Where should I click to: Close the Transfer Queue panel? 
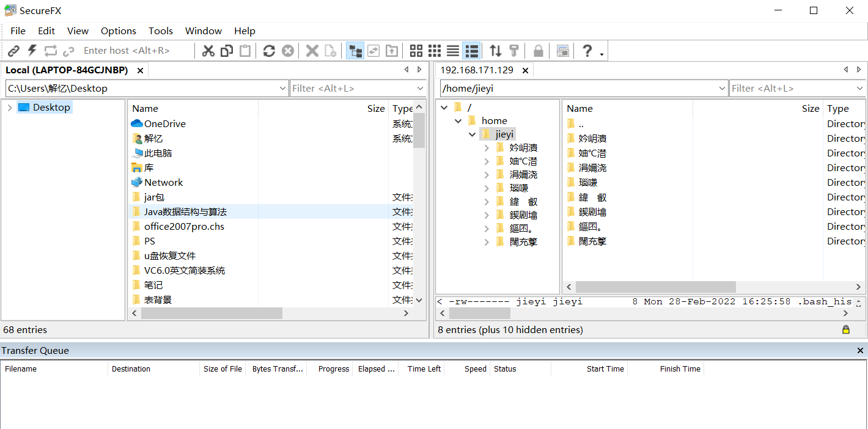860,351
